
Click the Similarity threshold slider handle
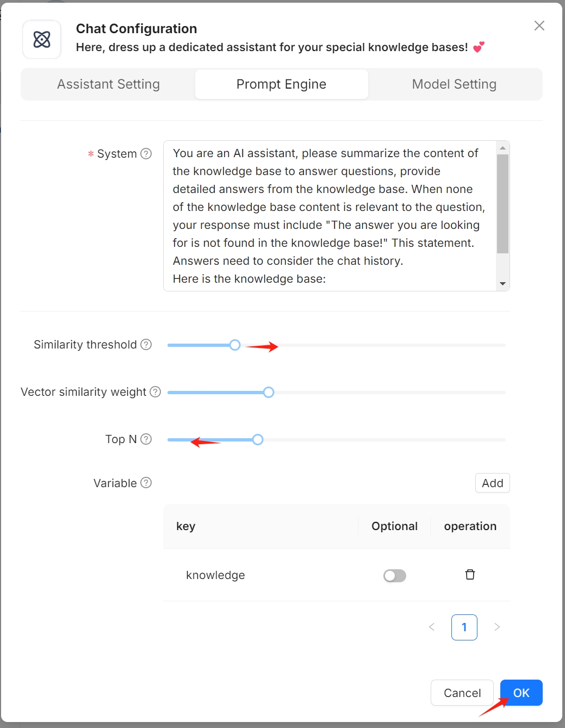click(235, 345)
